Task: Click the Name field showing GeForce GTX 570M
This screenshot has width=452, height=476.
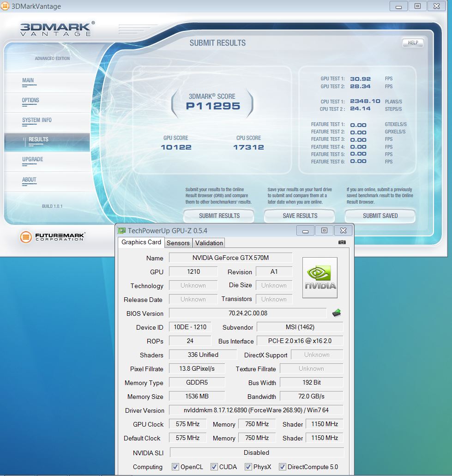Action: click(x=231, y=258)
